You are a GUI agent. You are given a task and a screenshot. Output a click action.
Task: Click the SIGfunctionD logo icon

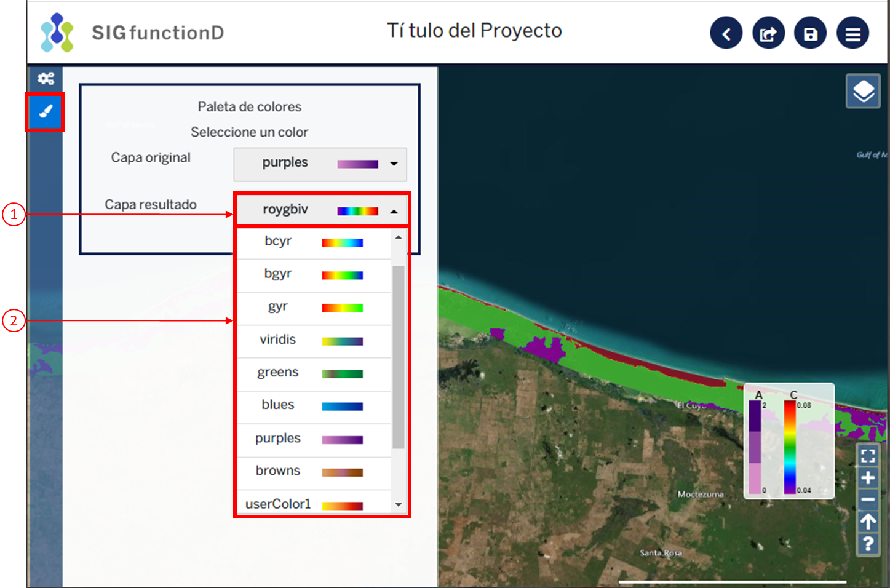pyautogui.click(x=57, y=33)
